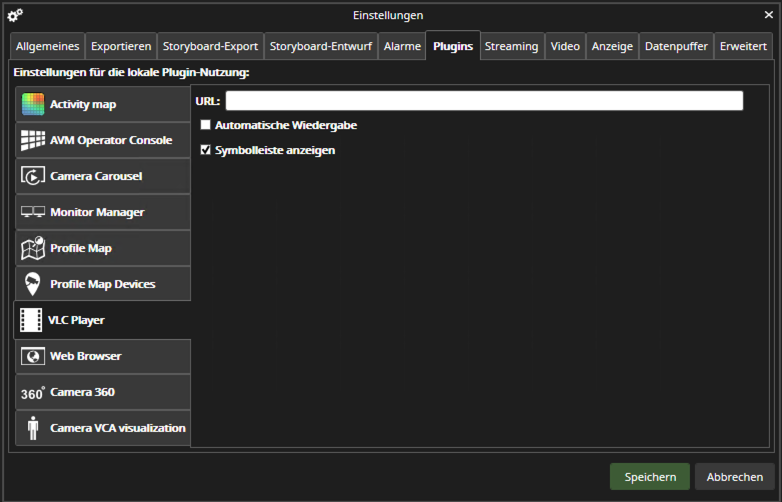This screenshot has width=782, height=502.
Task: Select the Profile Map plugin icon
Action: click(34, 248)
